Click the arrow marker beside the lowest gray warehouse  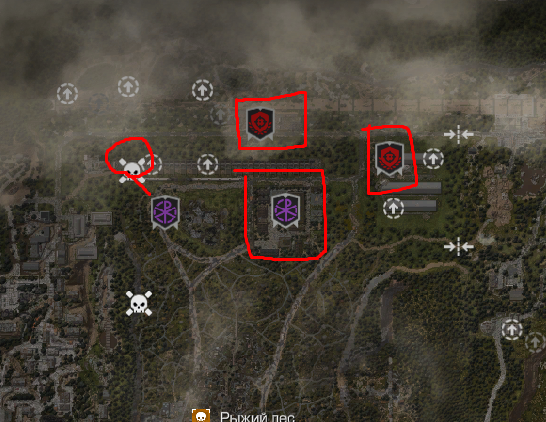(393, 208)
